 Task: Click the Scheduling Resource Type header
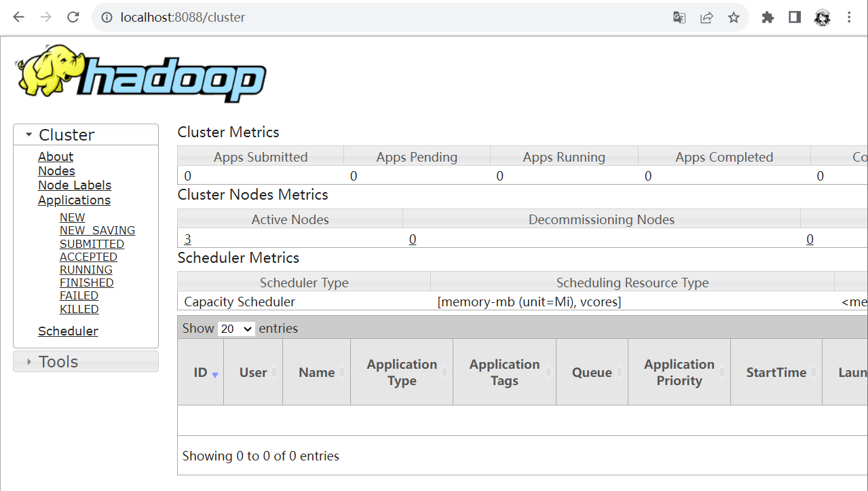pos(633,283)
